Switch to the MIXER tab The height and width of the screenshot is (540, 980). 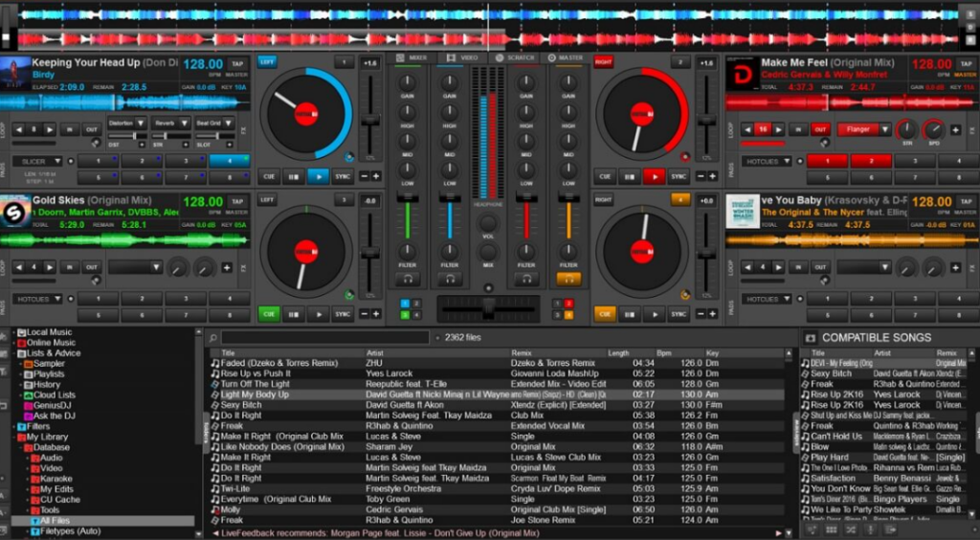coord(412,57)
